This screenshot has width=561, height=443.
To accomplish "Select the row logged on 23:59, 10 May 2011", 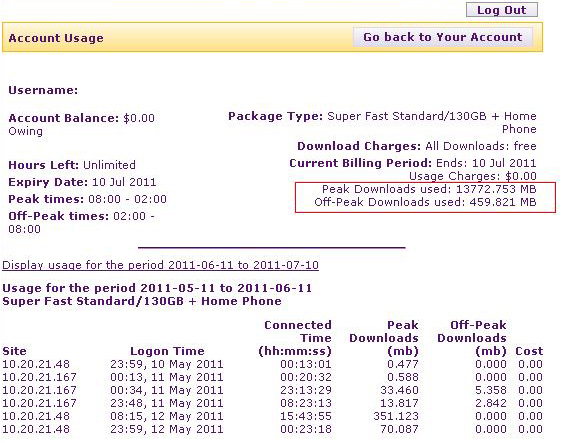I will (x=273, y=364).
